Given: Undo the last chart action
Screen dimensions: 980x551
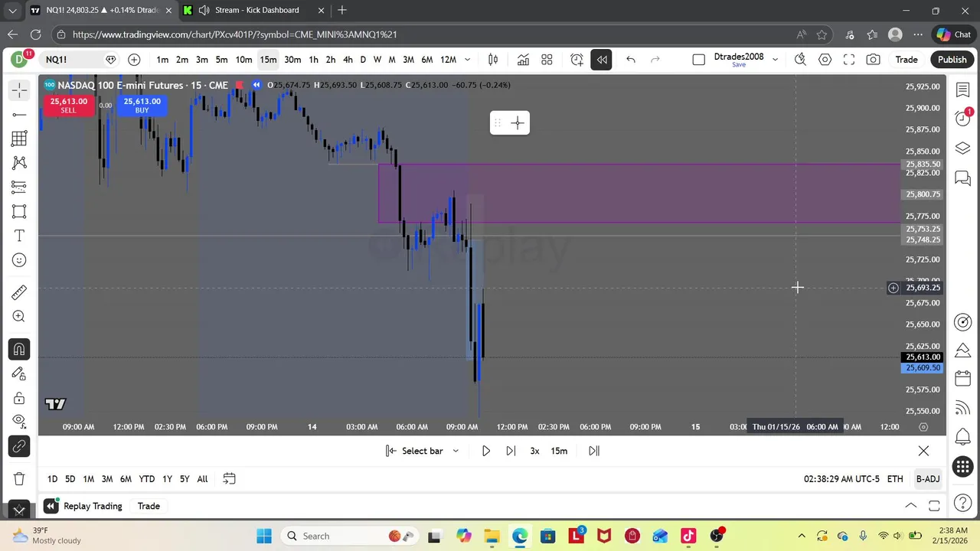Looking at the screenshot, I should 631,60.
